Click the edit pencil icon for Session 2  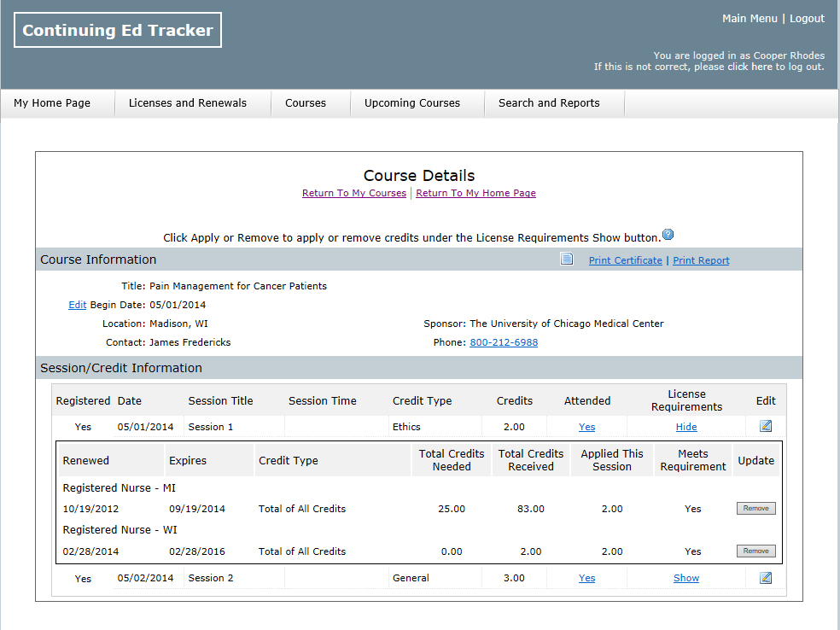pyautogui.click(x=766, y=578)
